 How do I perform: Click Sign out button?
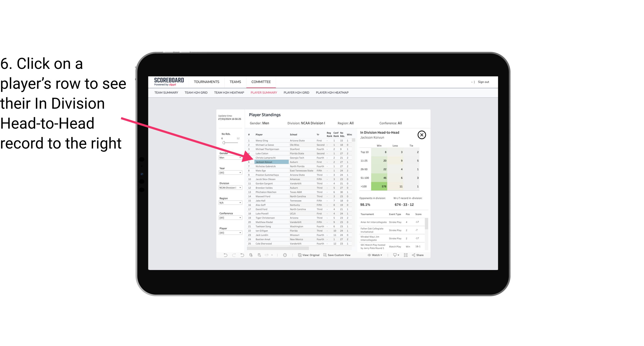pyautogui.click(x=483, y=82)
